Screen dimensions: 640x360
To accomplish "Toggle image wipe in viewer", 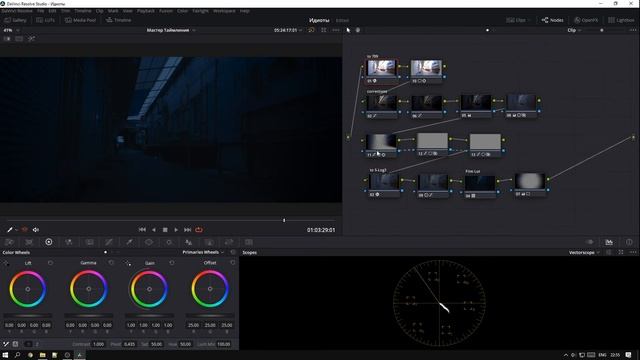I will [x=7, y=38].
